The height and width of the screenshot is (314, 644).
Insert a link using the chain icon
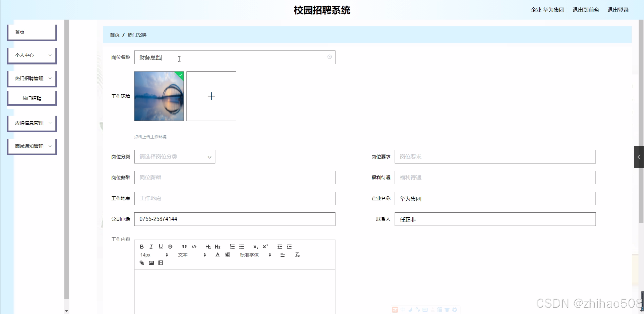pos(142,263)
